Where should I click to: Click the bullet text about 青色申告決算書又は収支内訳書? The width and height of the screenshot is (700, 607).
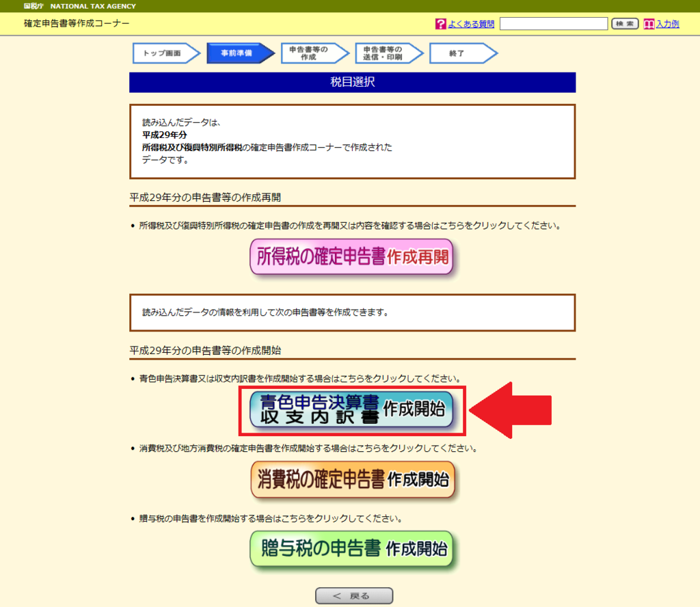300,379
